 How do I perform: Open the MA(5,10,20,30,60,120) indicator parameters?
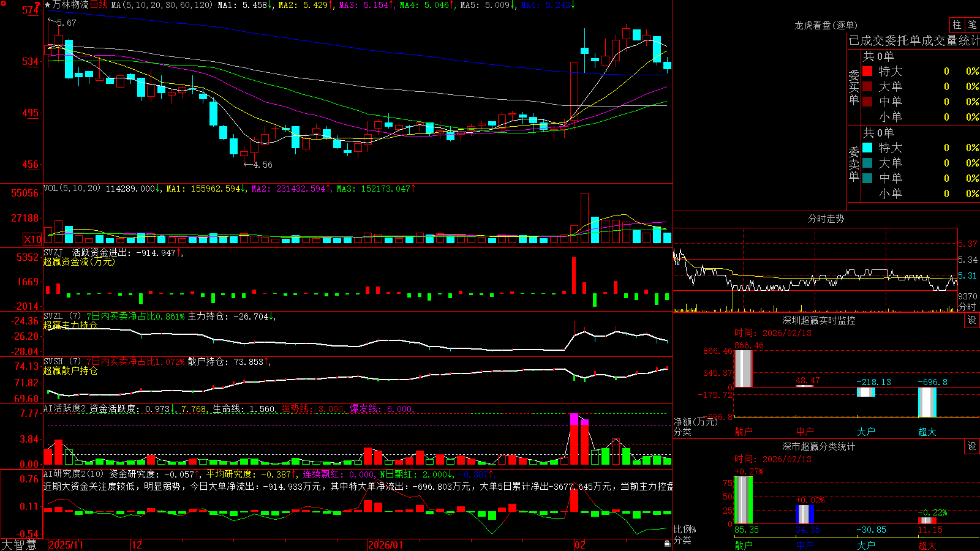pyautogui.click(x=162, y=5)
